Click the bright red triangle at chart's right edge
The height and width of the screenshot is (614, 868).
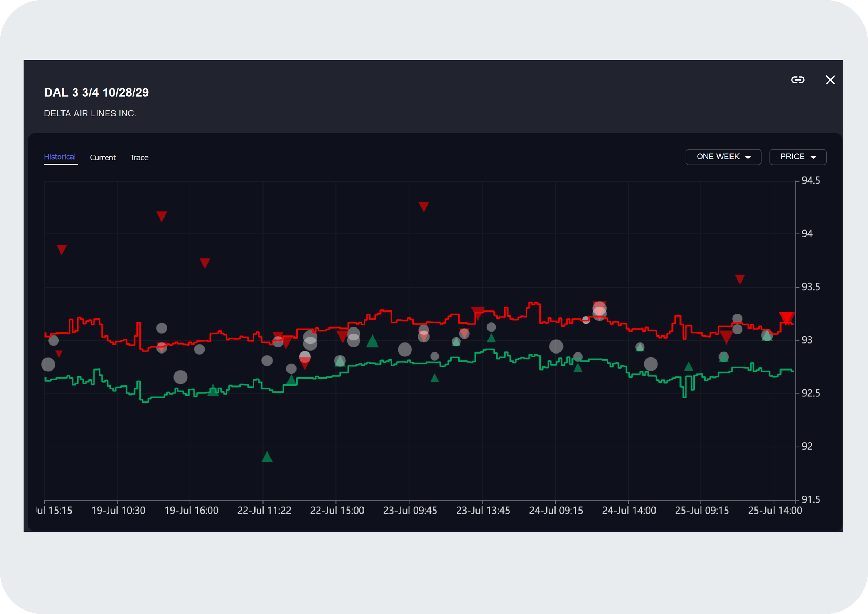click(x=787, y=317)
